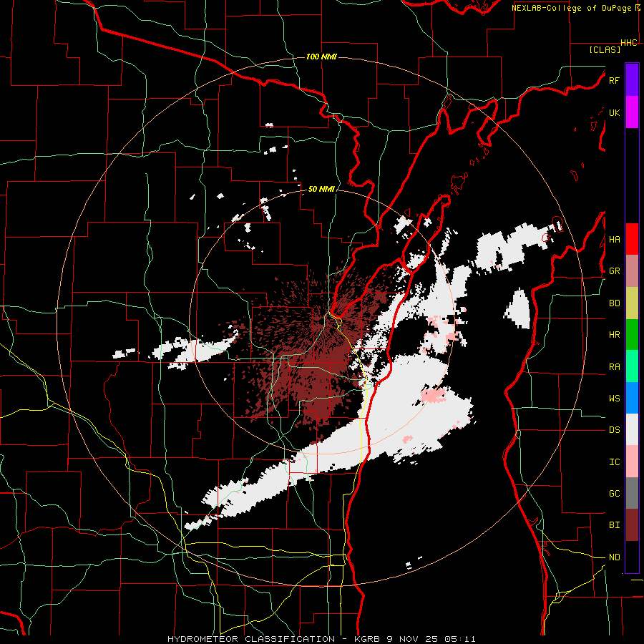Click the DS white legend swatch
Viewport: 644px width, 644px height.
pos(632,430)
